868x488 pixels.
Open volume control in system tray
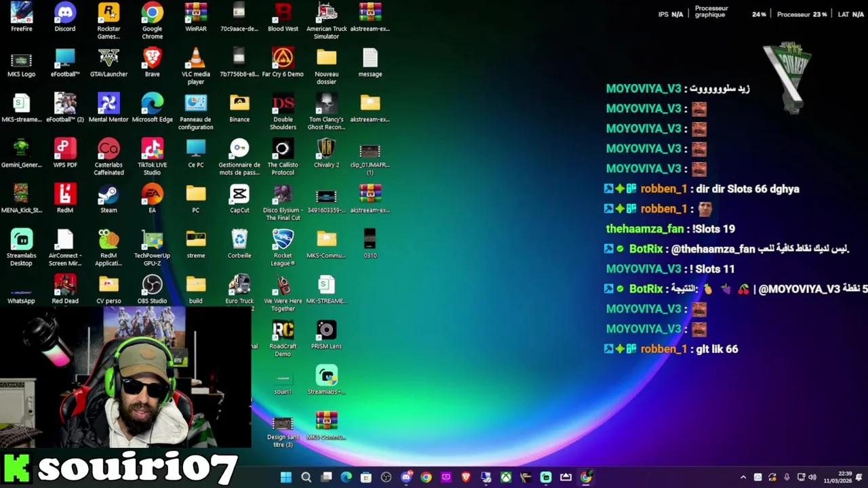click(812, 477)
